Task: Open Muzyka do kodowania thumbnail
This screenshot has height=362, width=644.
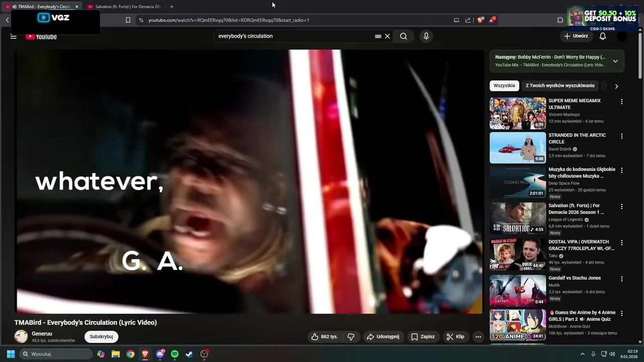Action: point(518,182)
